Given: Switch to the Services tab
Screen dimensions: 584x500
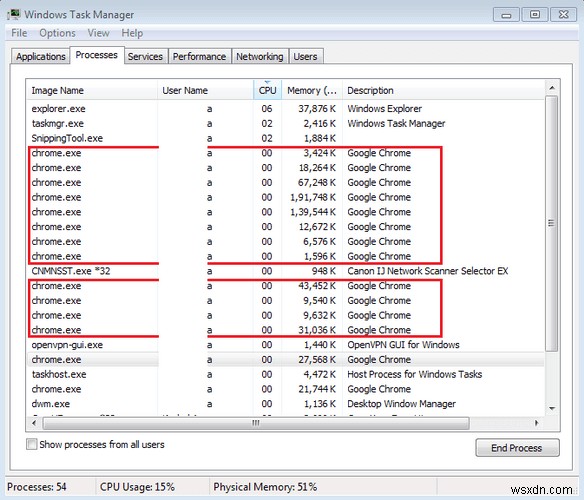Looking at the screenshot, I should (145, 57).
